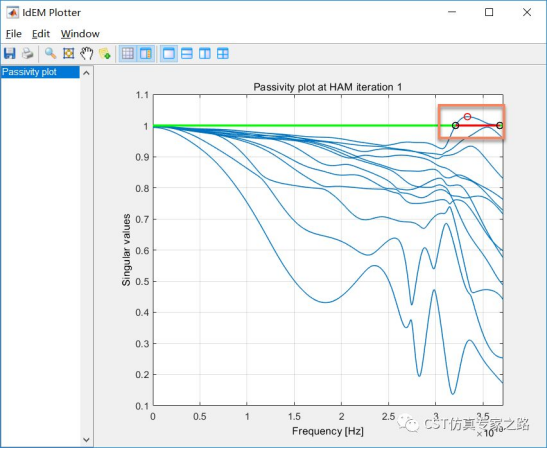
Task: Switch to four-pane grid layout
Action: click(223, 54)
